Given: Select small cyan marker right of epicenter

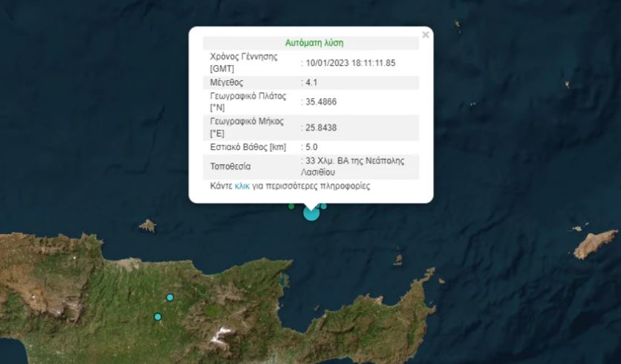Looking at the screenshot, I should (x=324, y=206).
